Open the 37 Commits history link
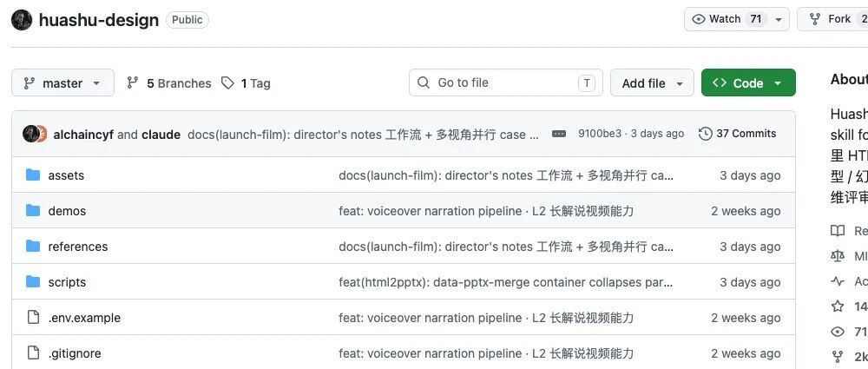Screen dimensions: 868x369 [738, 134]
